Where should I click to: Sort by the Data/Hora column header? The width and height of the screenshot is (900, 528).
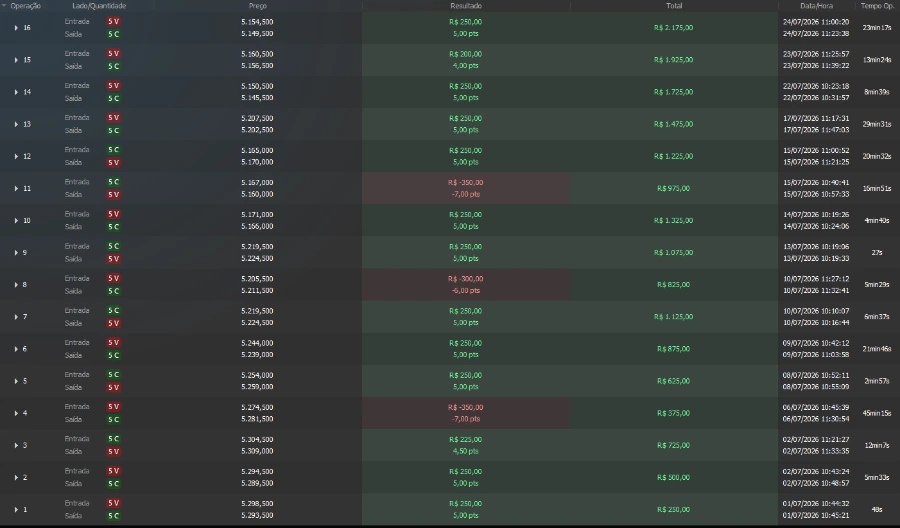point(816,6)
